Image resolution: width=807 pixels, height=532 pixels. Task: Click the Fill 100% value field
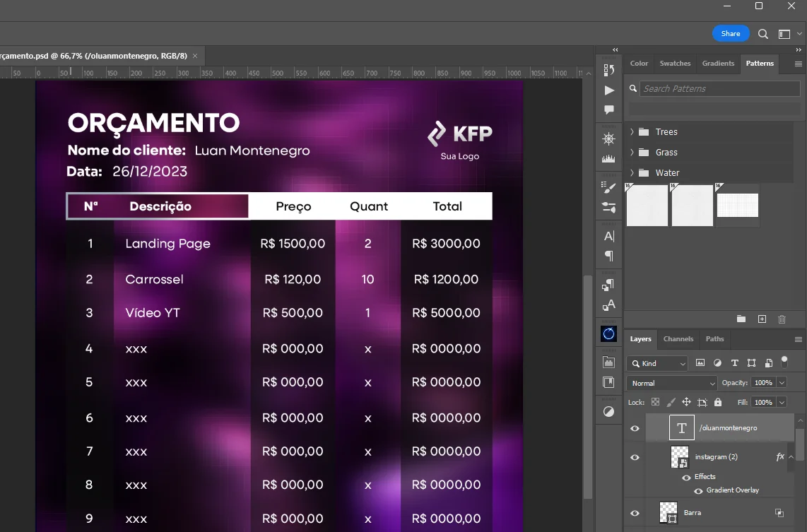[x=763, y=402]
